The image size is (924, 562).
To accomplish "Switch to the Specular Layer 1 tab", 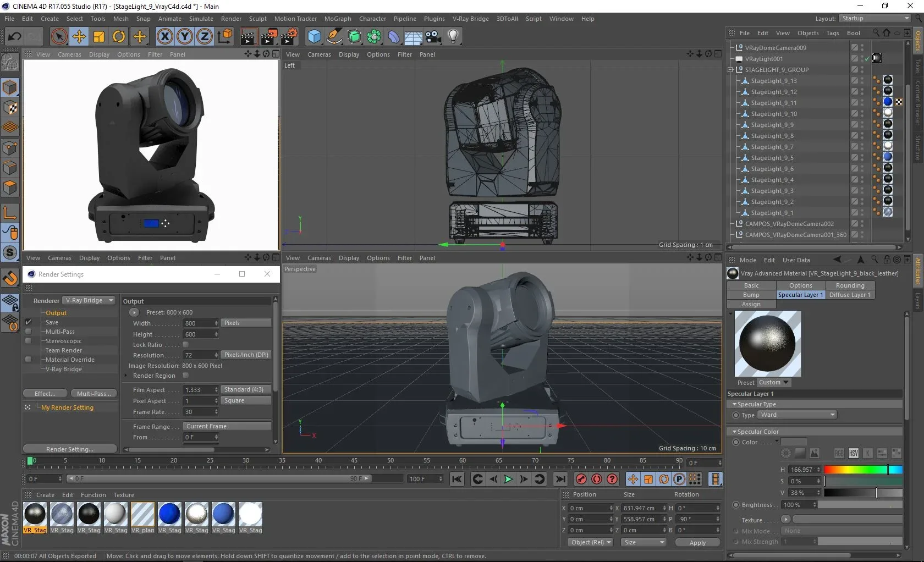I will [x=801, y=295].
